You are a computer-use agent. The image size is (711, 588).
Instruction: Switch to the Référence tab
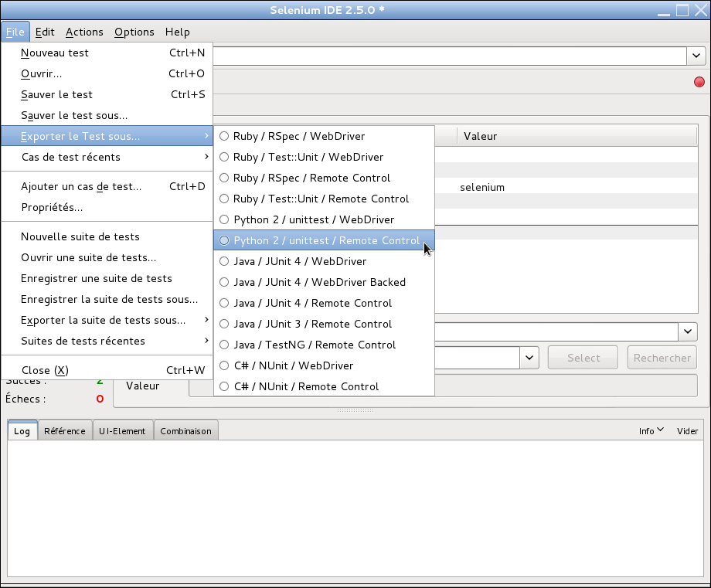pyautogui.click(x=65, y=430)
